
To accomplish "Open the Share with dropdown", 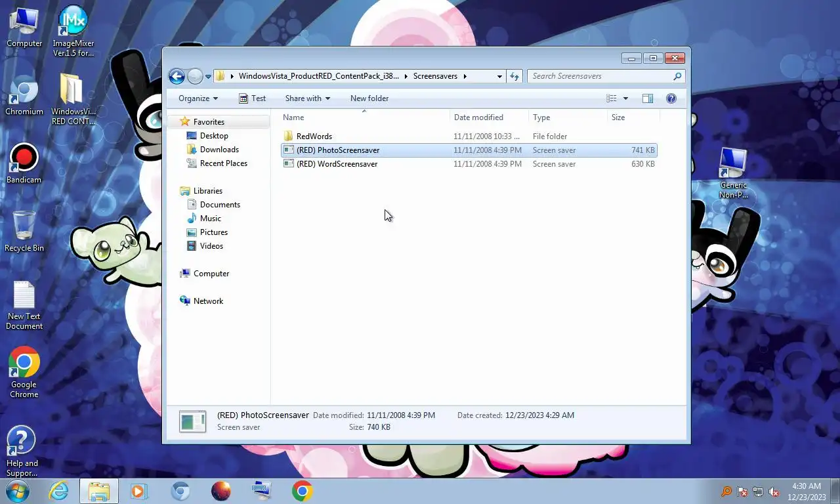I will coord(308,98).
